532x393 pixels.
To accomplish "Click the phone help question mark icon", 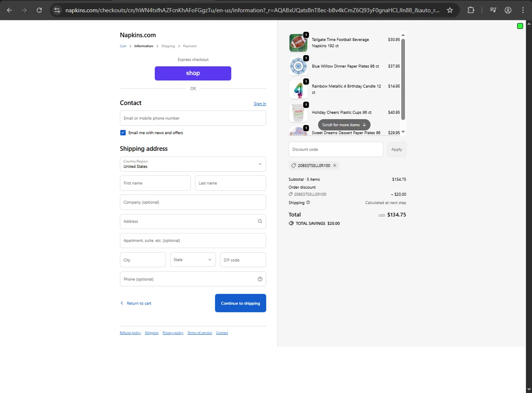I will coord(260,279).
